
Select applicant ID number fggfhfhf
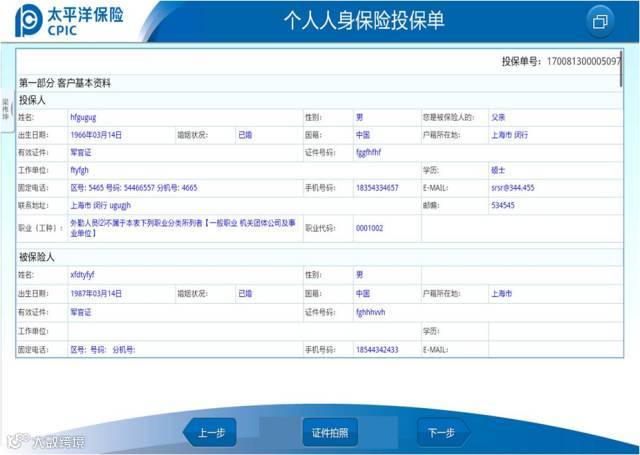pyautogui.click(x=368, y=153)
